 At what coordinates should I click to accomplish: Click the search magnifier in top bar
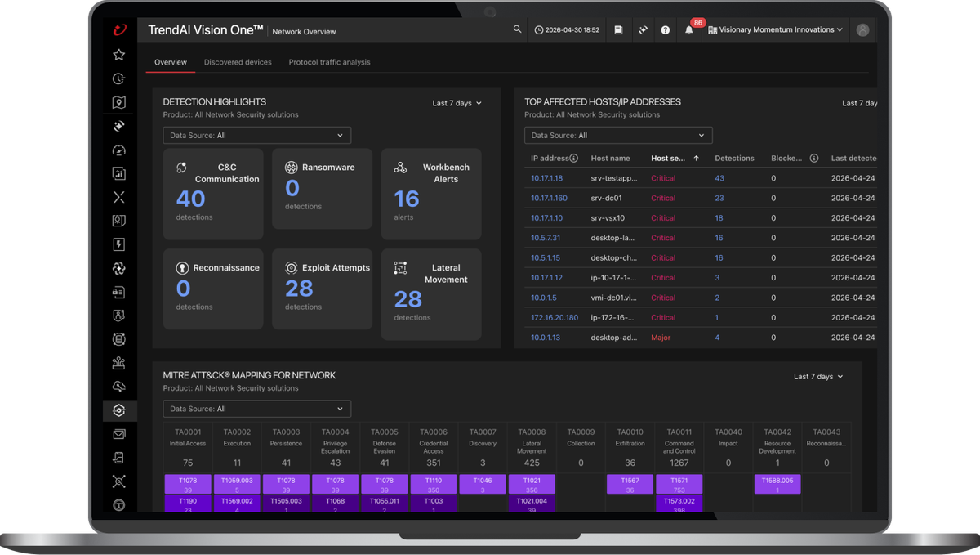point(517,29)
